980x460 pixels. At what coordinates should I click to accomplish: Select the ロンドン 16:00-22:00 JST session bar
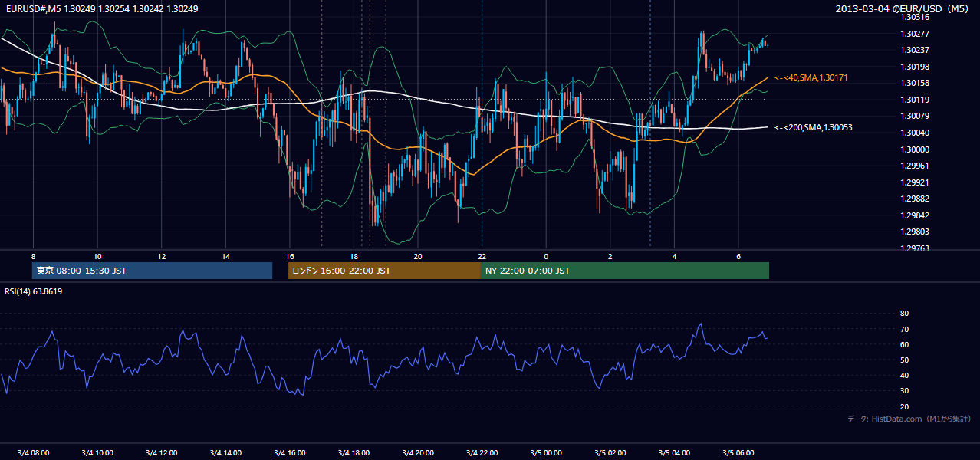tap(384, 271)
